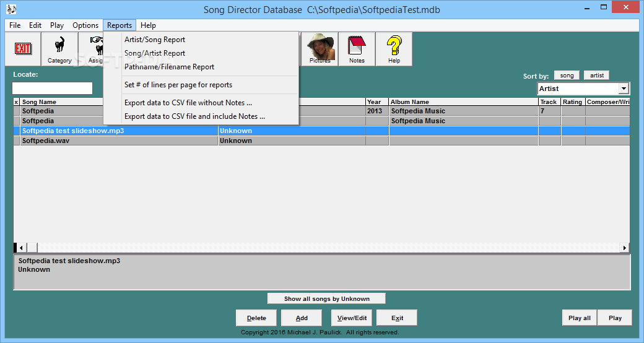644x343 pixels.
Task: Select Softpedia test slideshow.mp3 row
Action: point(321,131)
